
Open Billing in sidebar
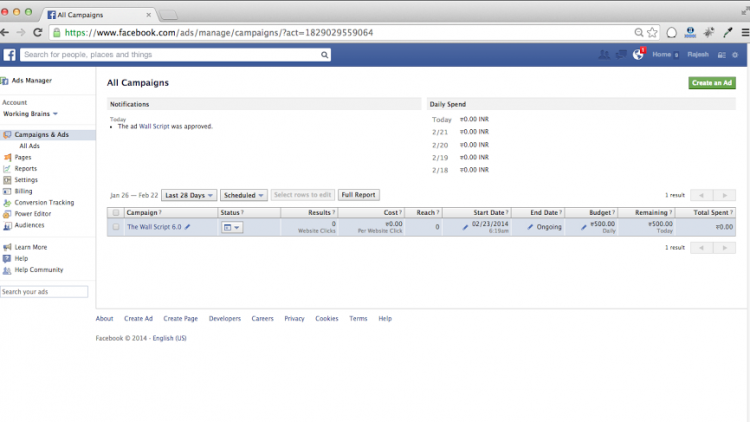[23, 191]
